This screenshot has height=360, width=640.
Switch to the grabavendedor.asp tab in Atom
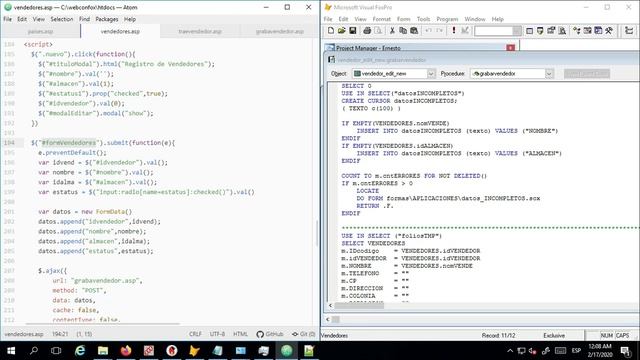tap(280, 31)
